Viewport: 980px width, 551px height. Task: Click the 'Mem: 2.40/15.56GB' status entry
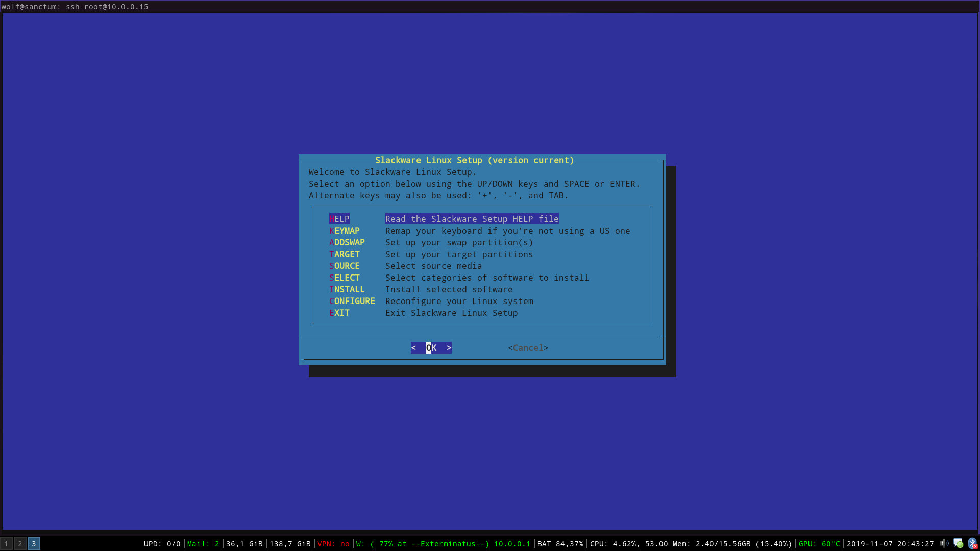tap(712, 544)
